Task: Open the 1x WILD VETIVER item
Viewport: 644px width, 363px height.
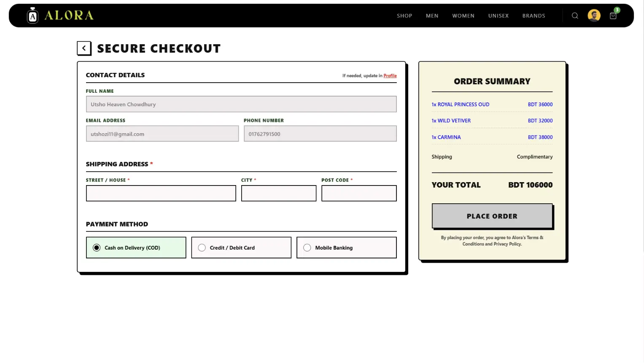Action: [451, 121]
